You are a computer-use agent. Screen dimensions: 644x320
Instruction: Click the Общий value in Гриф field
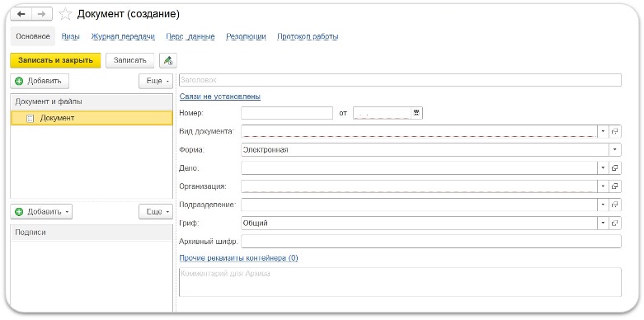pyautogui.click(x=255, y=223)
